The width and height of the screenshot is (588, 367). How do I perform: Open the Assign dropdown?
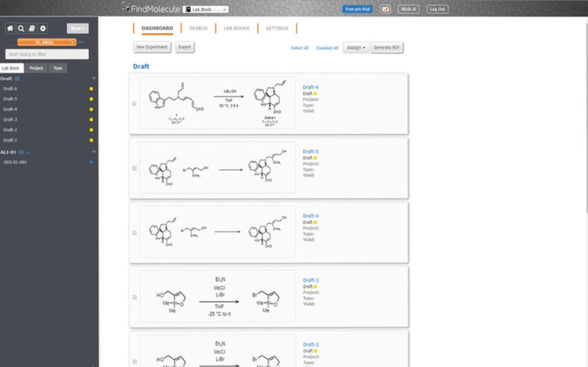(x=356, y=47)
